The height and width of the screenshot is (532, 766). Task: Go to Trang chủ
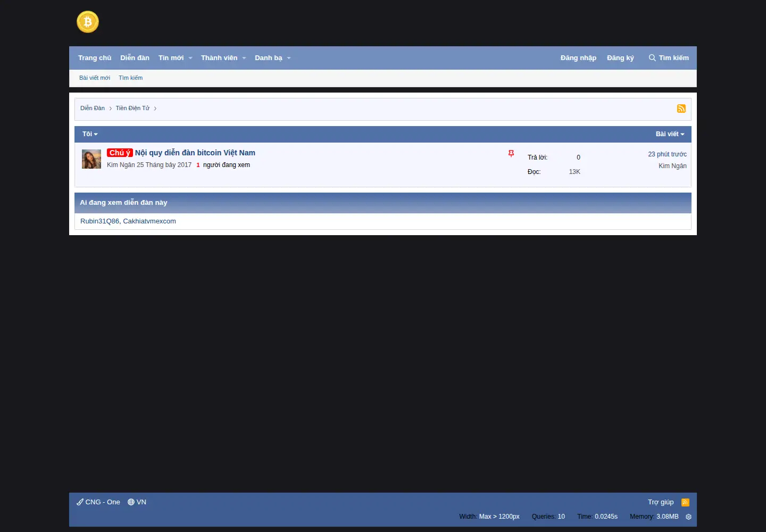click(95, 58)
